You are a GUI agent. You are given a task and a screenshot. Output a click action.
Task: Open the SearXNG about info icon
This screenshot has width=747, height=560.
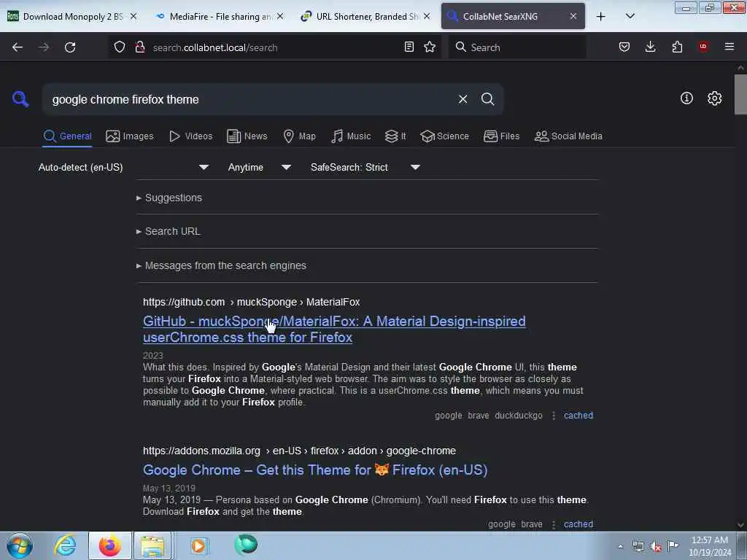tap(686, 98)
